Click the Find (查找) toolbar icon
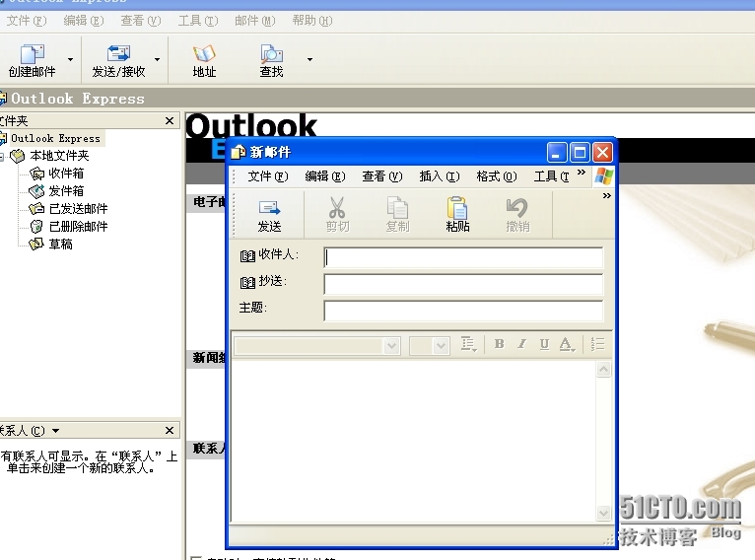Screen dimensions: 755x560 272,61
